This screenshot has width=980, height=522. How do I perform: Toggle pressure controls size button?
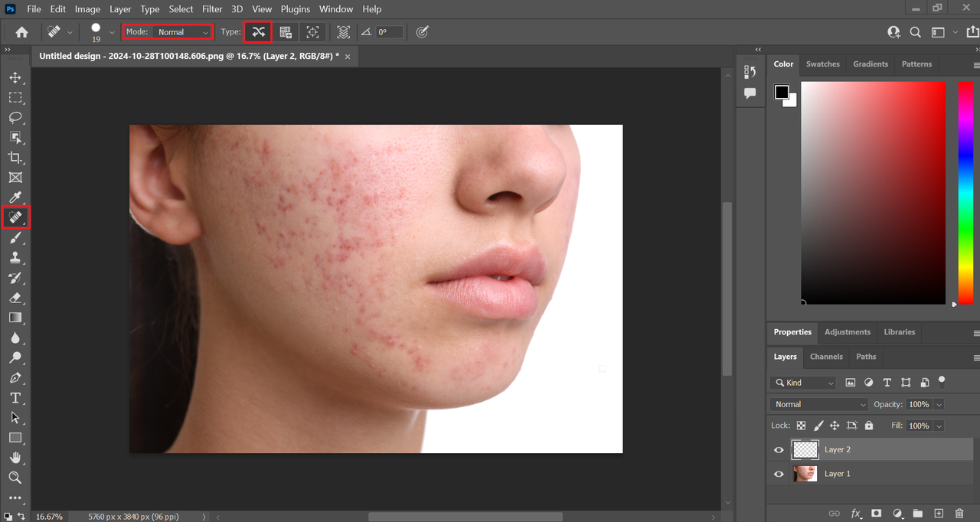pos(422,32)
